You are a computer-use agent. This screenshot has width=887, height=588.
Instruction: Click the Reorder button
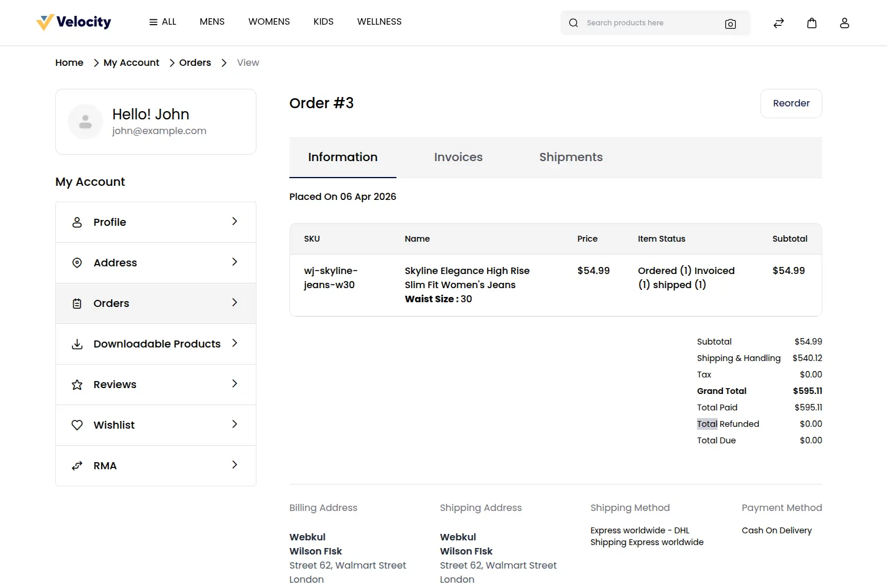point(791,103)
